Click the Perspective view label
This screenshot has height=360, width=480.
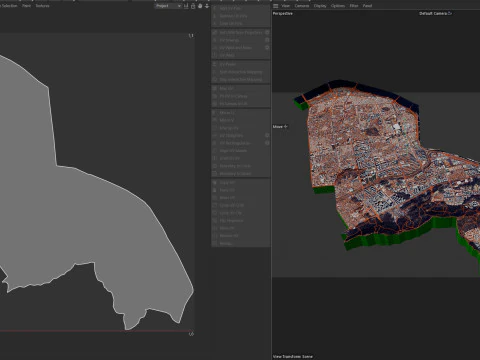click(x=283, y=13)
